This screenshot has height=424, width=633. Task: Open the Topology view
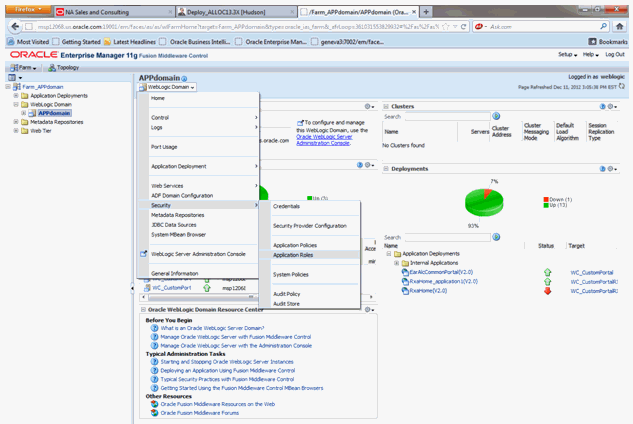pos(63,67)
